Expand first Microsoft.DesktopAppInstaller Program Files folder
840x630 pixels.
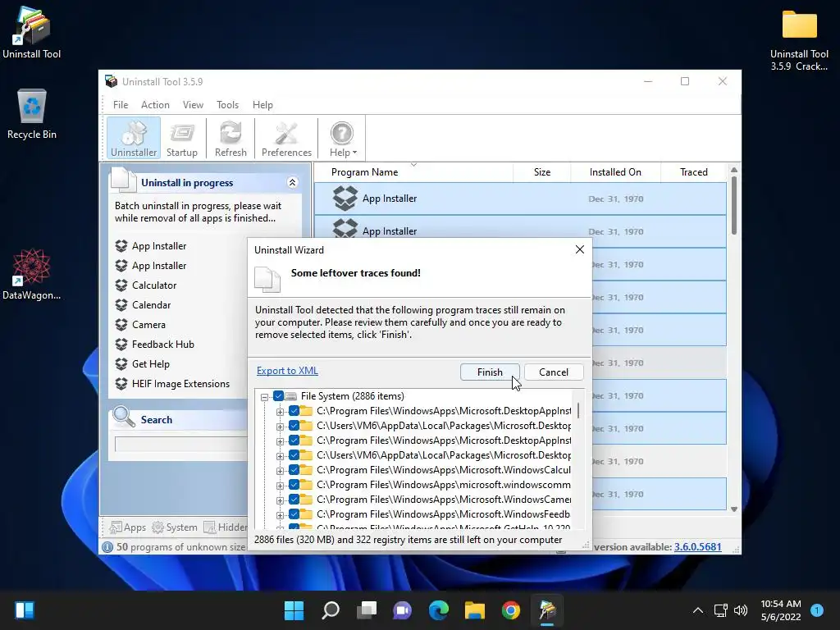pyautogui.click(x=280, y=412)
